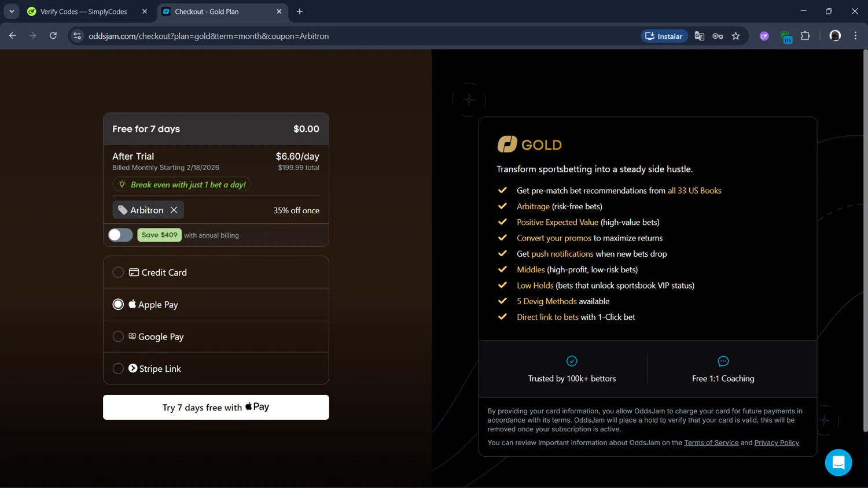The image size is (868, 488).
Task: Select the Apple Pay radio button
Action: 118,304
